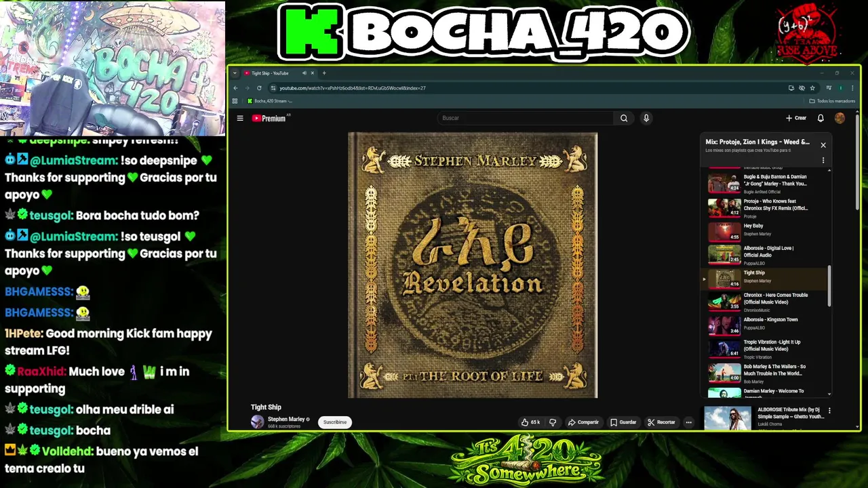Open Bocha_420 Stream bookmark
This screenshot has height=488, width=868.
[x=270, y=101]
